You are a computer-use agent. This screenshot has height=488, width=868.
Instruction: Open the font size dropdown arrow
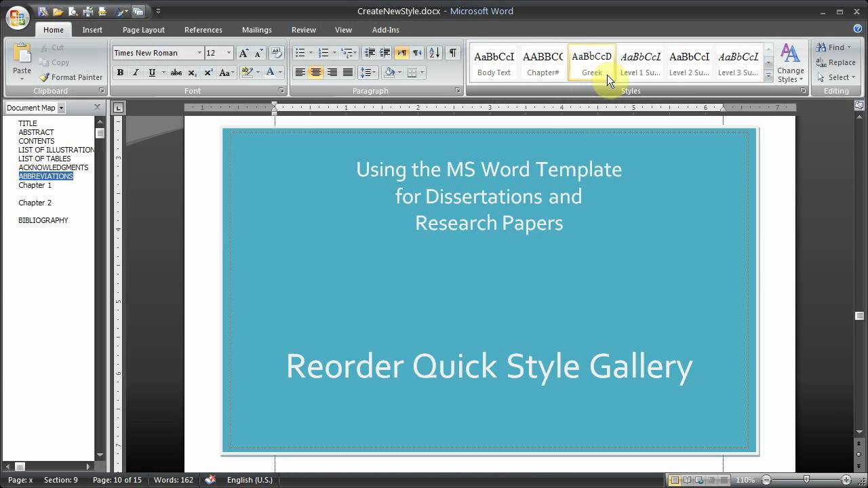coord(229,53)
